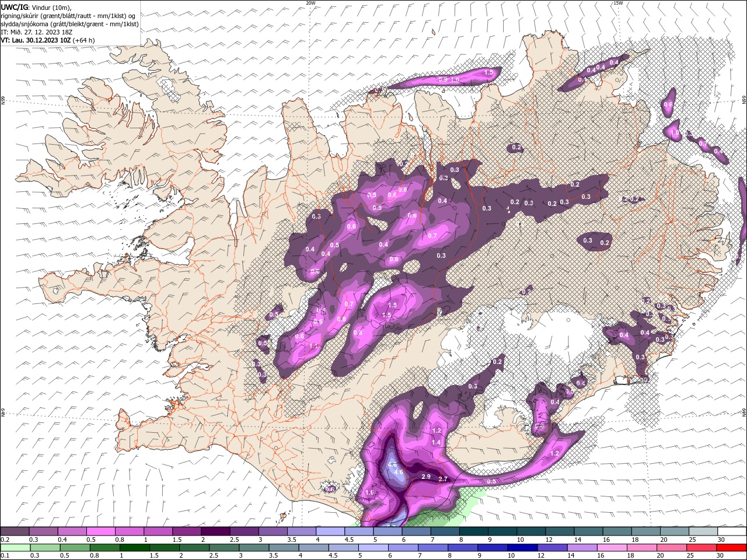Click the deep blue rain swatch between 10 and 12
Viewport: 747px width, 560px height.
522,547
